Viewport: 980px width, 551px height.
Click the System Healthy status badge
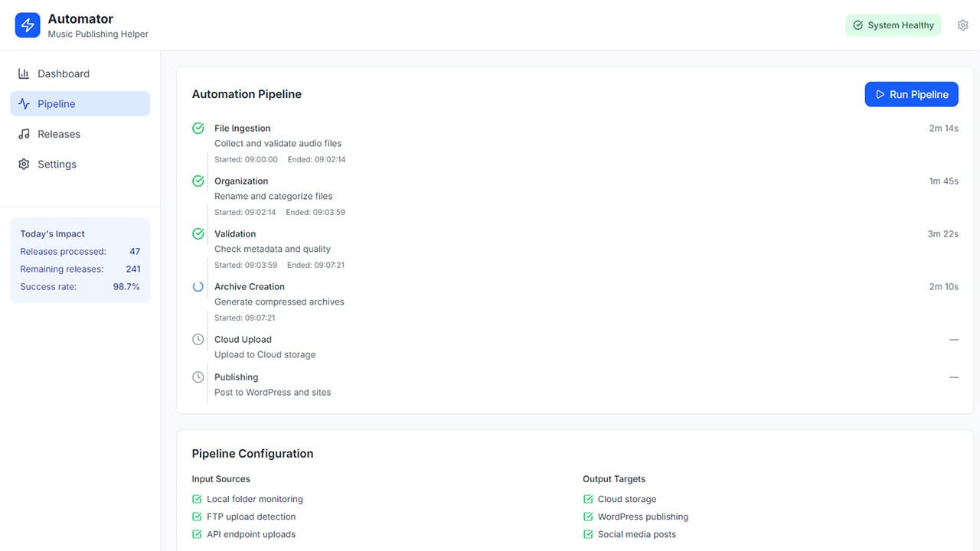(x=893, y=25)
